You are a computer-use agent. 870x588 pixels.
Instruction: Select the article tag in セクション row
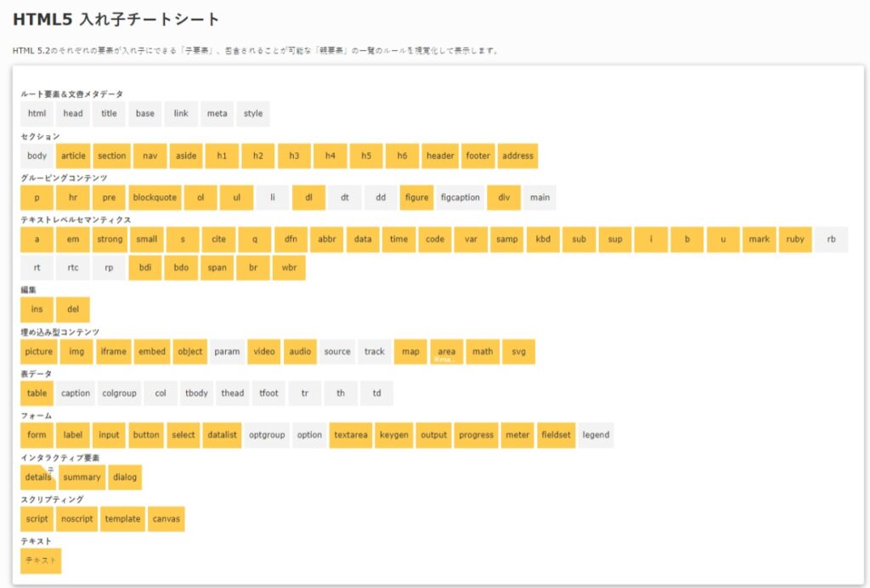click(x=72, y=155)
